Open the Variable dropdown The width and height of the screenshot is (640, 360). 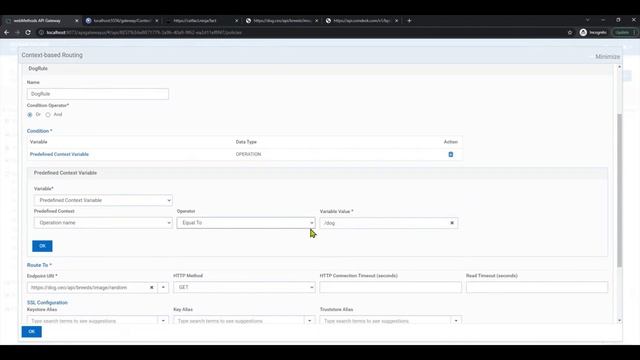[103, 200]
